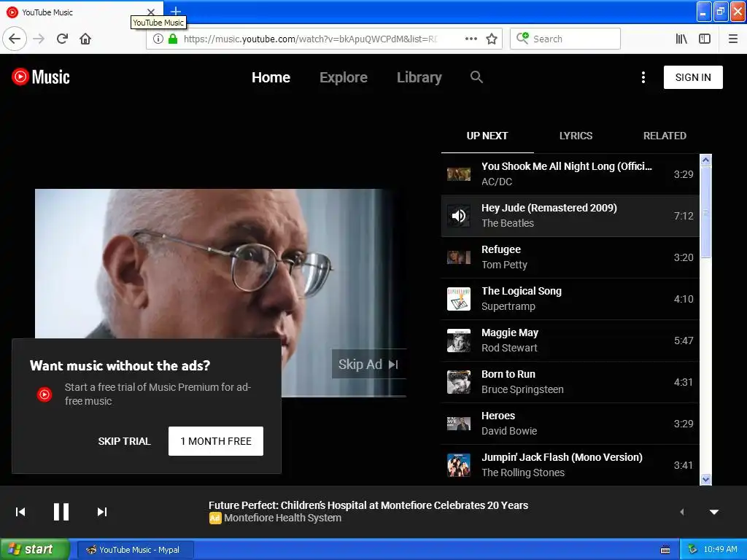Select Maggie May by Rod Stewart
Screen dimensions: 747x560
(x=570, y=340)
